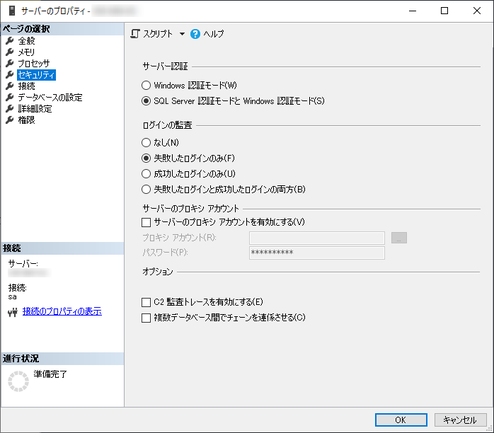Open the メモリ page
The width and height of the screenshot is (494, 433).
tap(26, 52)
